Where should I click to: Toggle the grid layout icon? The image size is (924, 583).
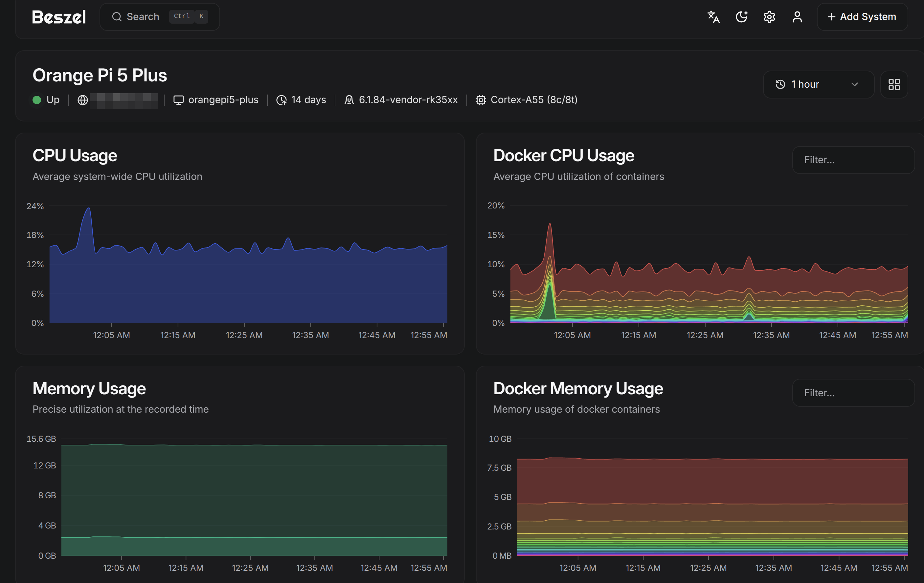(x=894, y=84)
